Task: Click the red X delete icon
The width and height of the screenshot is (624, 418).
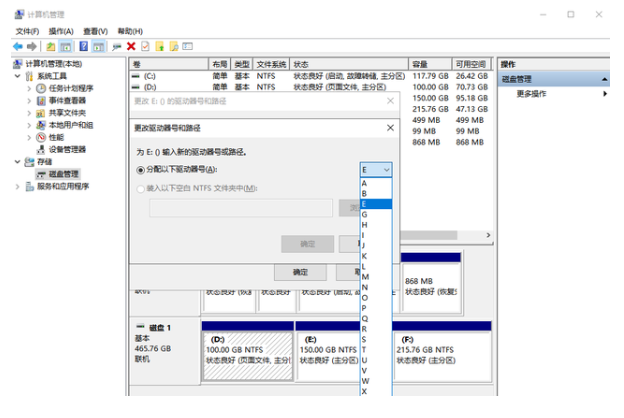Action: pyautogui.click(x=131, y=46)
